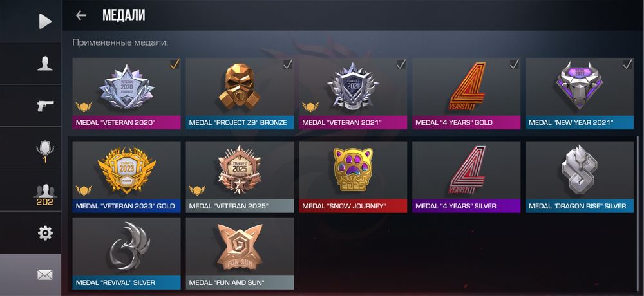644x296 pixels.
Task: Toggle the checkmark on Veteran 2020 medal
Action: (175, 64)
